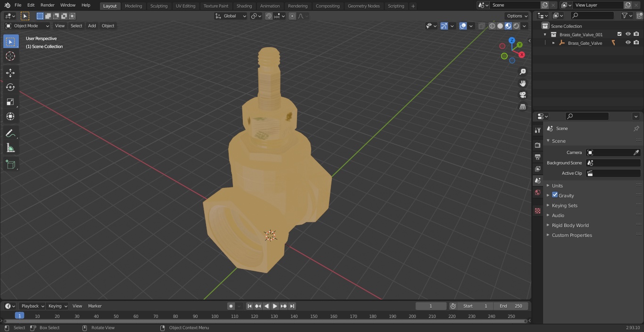Toggle snapping magnet
Viewport: 644px width, 332px height.
(x=269, y=16)
